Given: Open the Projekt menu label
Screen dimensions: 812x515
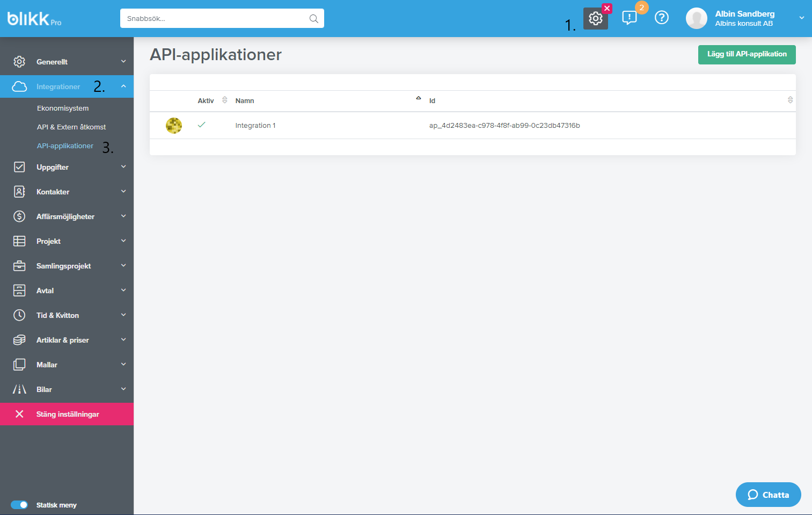Looking at the screenshot, I should (x=48, y=241).
